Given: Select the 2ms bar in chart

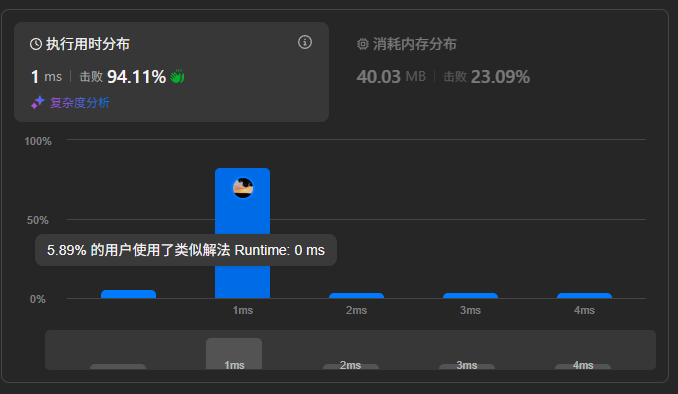Looking at the screenshot, I should 356,296.
